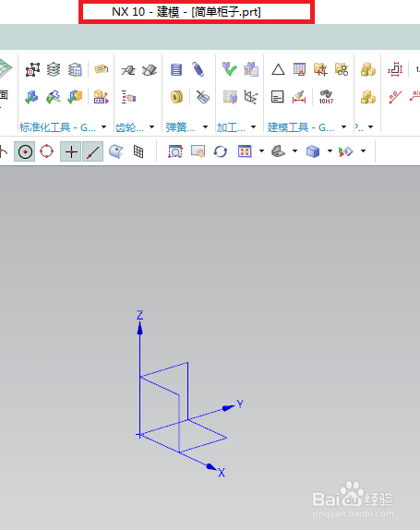Click the 加工... group label
This screenshot has height=530, width=420.
point(231,127)
